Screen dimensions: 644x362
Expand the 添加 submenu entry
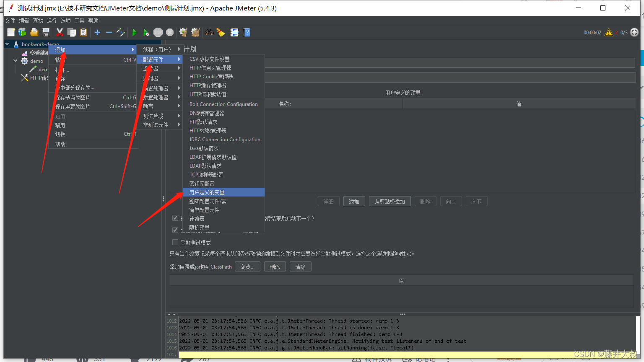click(x=93, y=50)
